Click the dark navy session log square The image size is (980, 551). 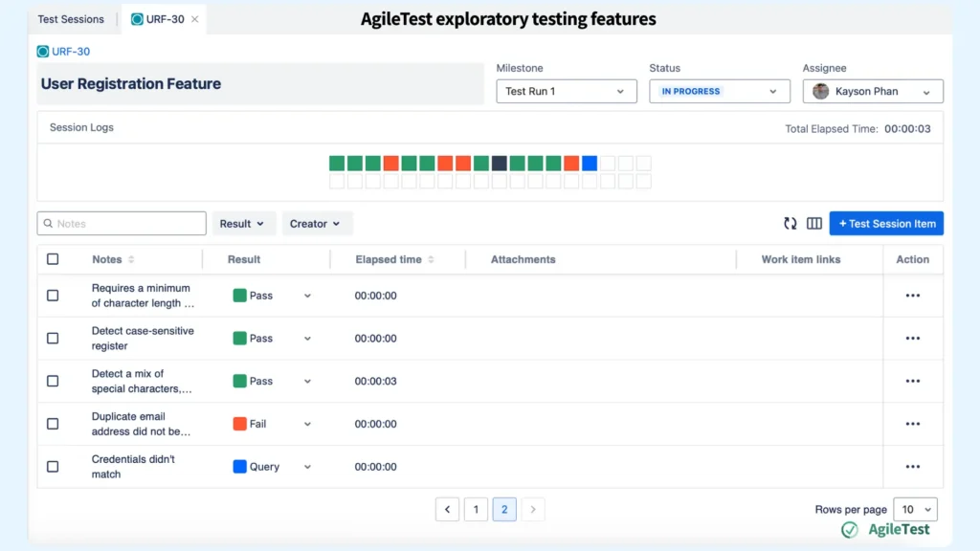pos(499,164)
